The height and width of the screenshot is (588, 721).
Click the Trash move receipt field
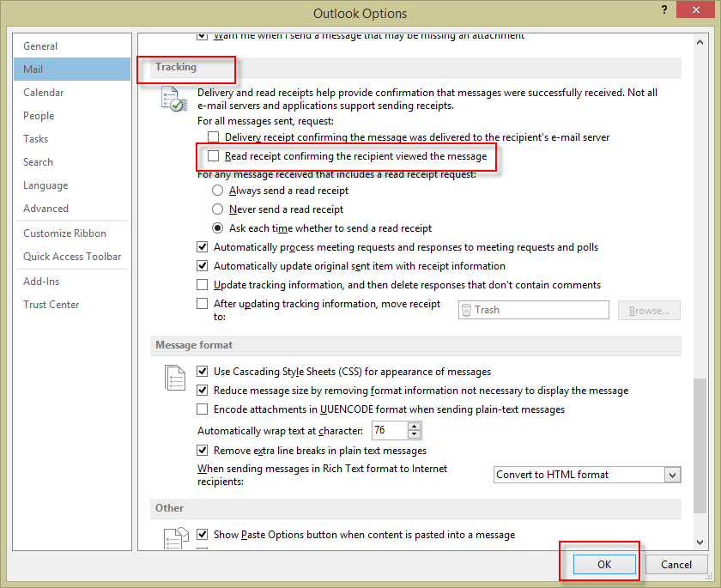[x=534, y=311]
